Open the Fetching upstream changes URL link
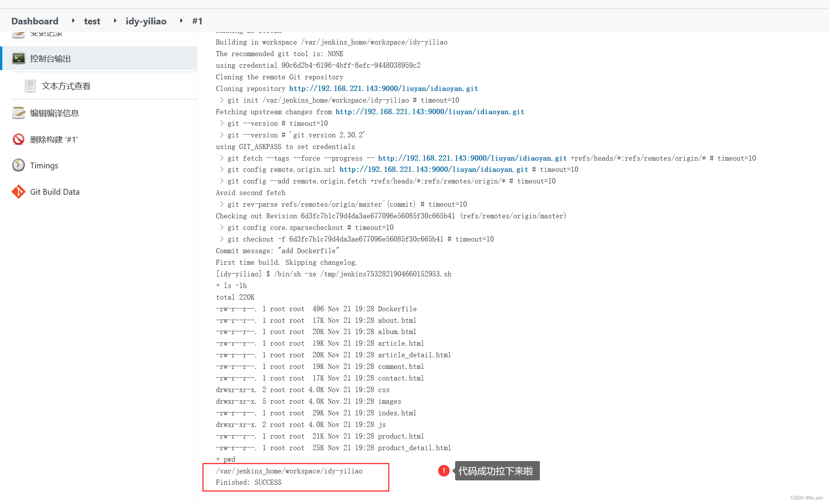829x504 pixels. pyautogui.click(x=430, y=111)
